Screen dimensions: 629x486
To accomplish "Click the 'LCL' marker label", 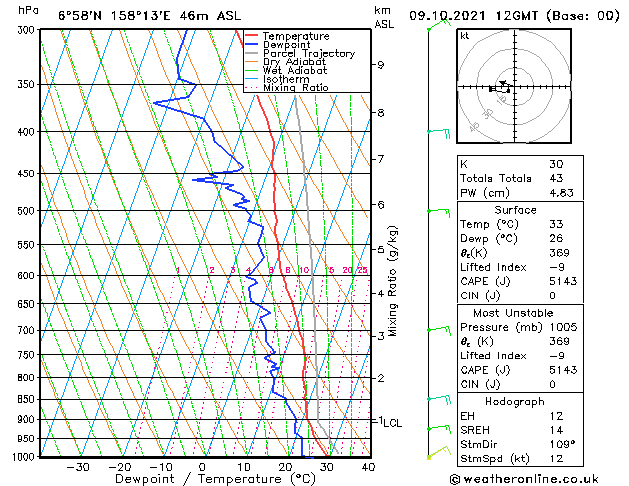I will click(x=392, y=423).
